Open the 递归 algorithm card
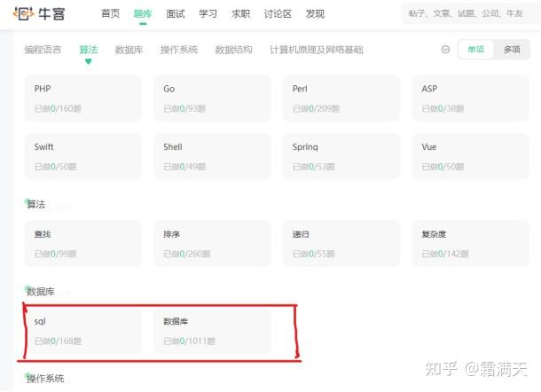Image resolution: width=541 pixels, height=392 pixels. point(341,244)
